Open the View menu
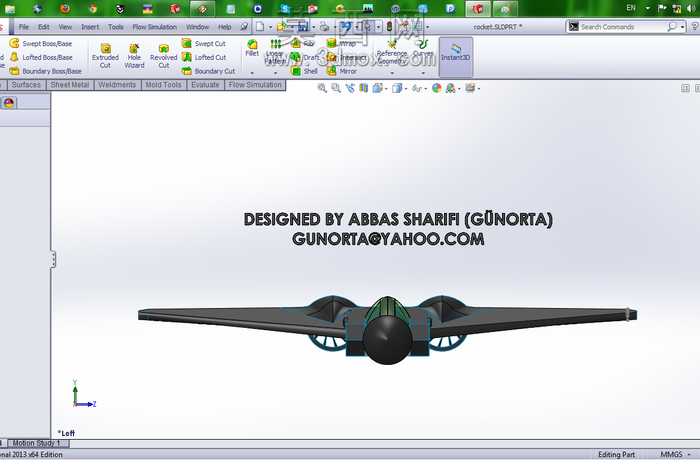This screenshot has width=700, height=465. (x=65, y=27)
